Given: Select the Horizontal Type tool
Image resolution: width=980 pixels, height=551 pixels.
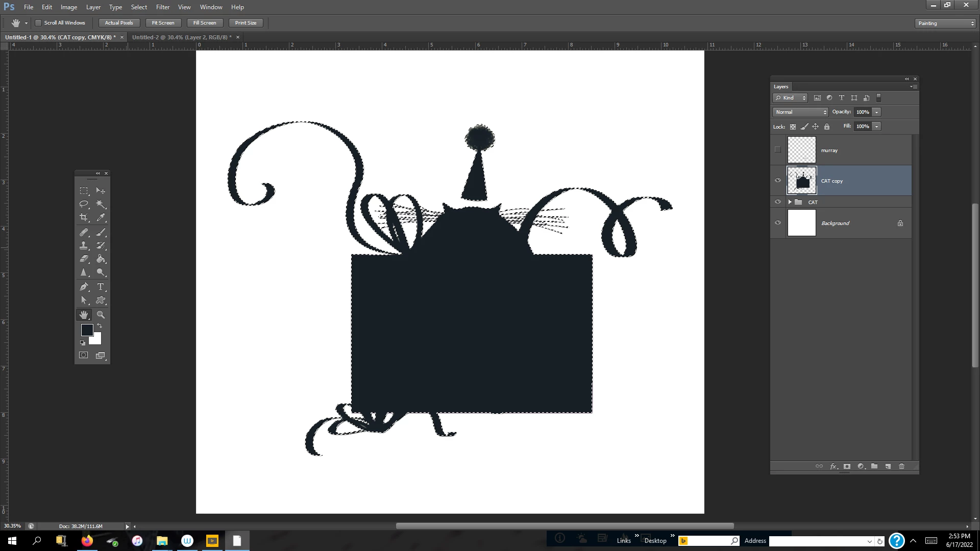Looking at the screenshot, I should (x=101, y=287).
